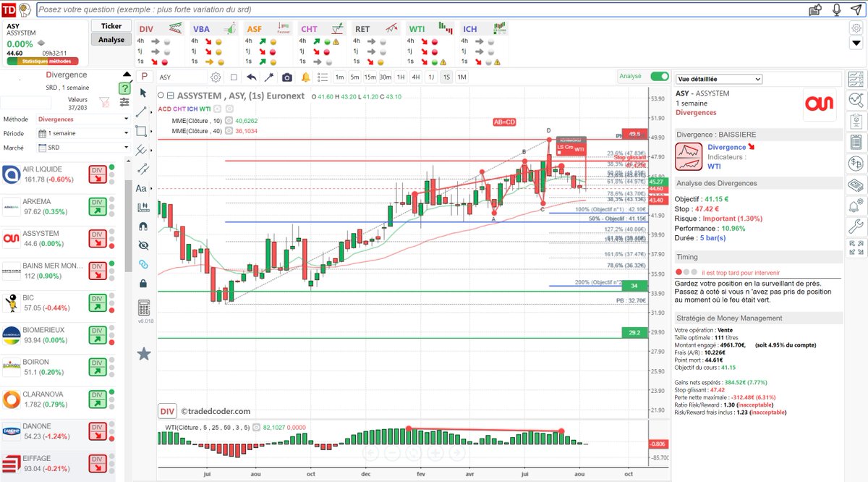Screen dimensions: 868x482
Task: Lock drawings with padlock icon
Action: pos(143,283)
